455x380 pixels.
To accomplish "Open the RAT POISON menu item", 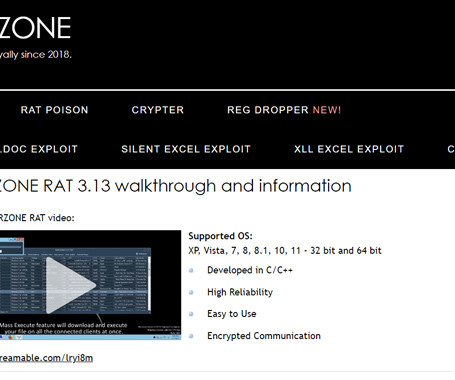I will [54, 110].
